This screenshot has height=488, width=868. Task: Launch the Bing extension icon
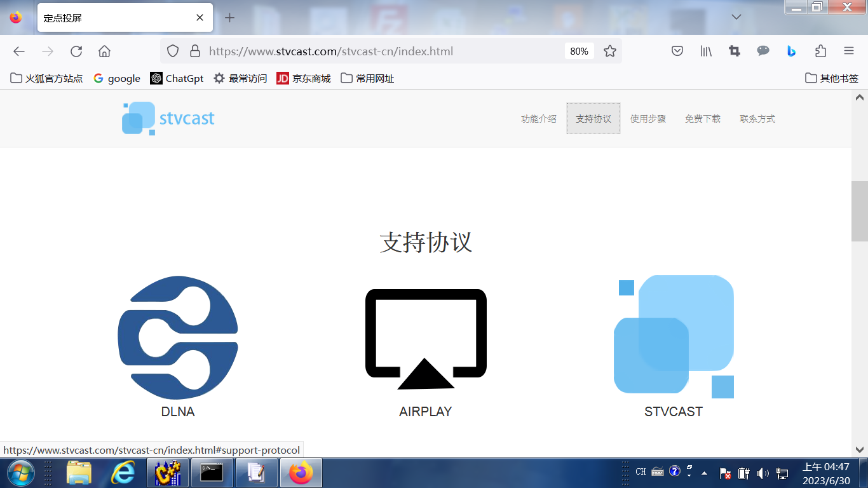791,51
